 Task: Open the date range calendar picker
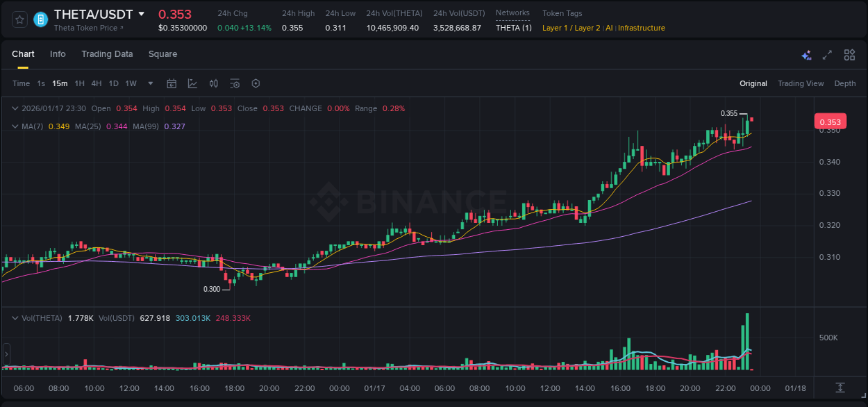[172, 83]
